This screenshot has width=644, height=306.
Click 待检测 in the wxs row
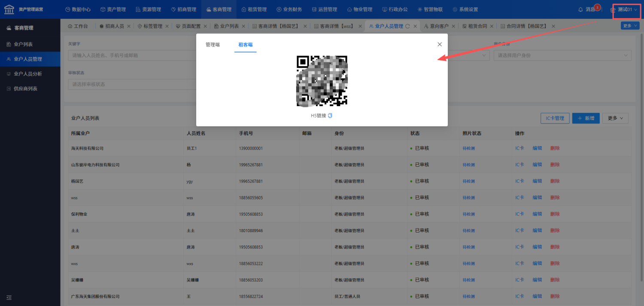(x=468, y=263)
